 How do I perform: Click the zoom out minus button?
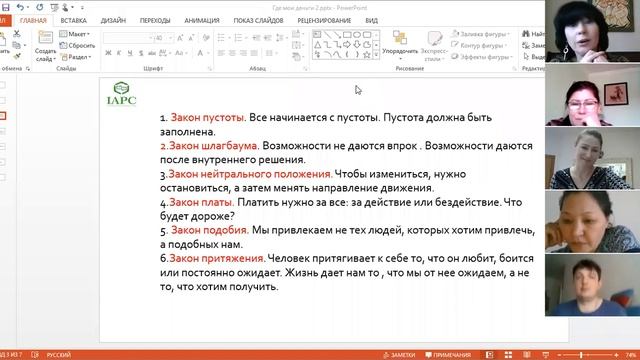[x=559, y=355]
